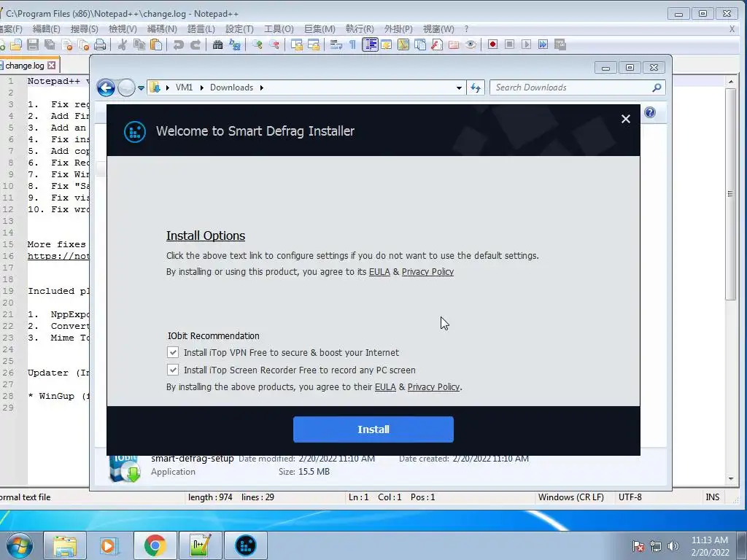Open the 檢視(V) menu
This screenshot has width=747, height=560.
[123, 29]
